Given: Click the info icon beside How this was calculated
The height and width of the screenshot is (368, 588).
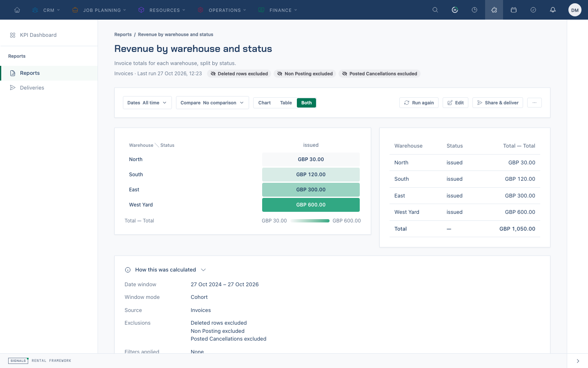Looking at the screenshot, I should (128, 270).
